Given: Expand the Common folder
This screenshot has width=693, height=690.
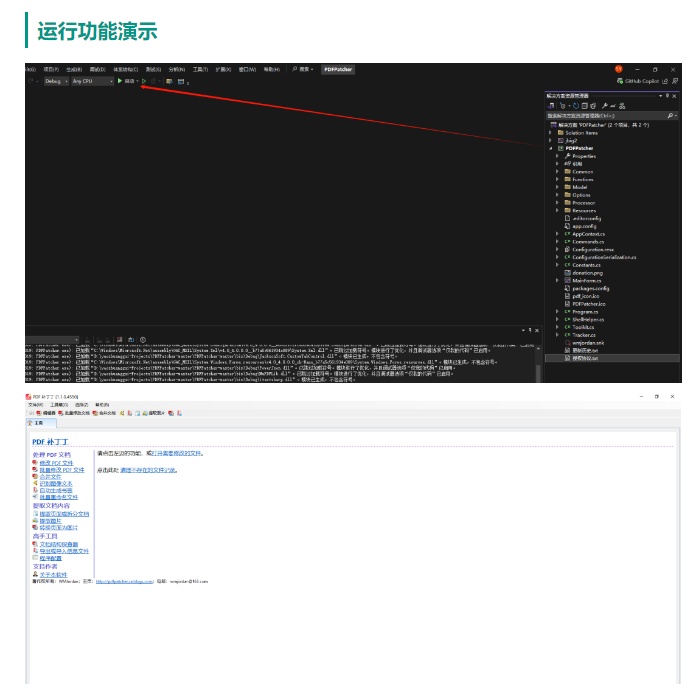Looking at the screenshot, I should click(557, 172).
